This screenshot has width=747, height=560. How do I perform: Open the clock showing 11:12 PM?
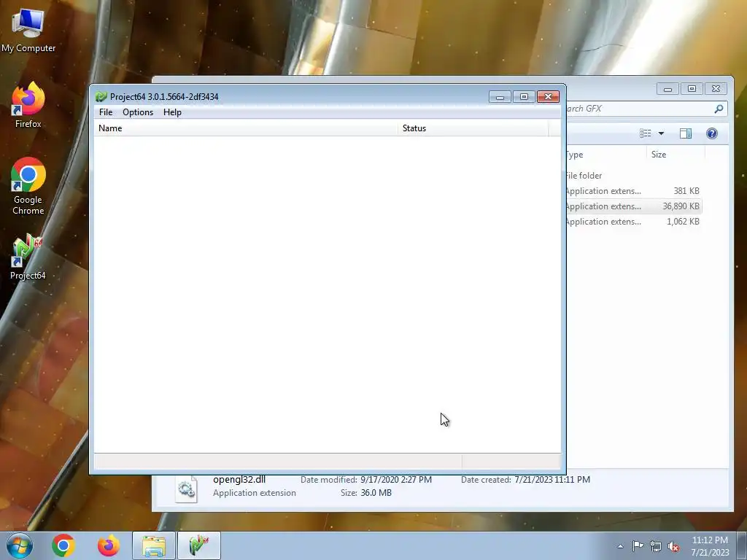click(x=710, y=546)
